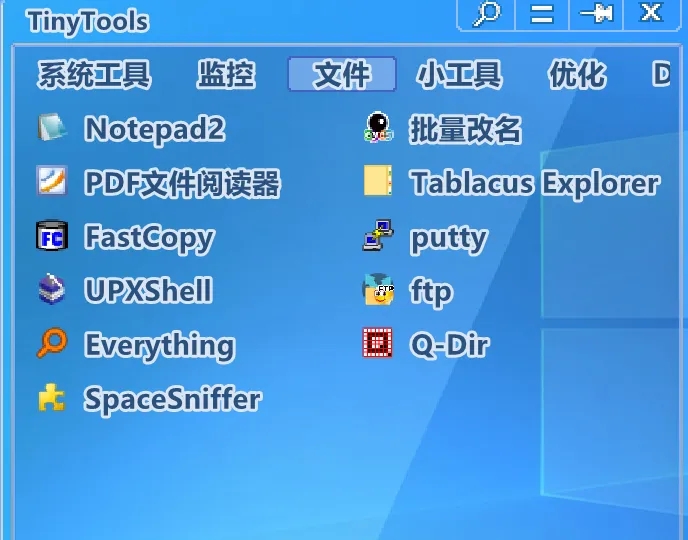Click the Everything magnifier icon
688x540 pixels.
(x=52, y=343)
